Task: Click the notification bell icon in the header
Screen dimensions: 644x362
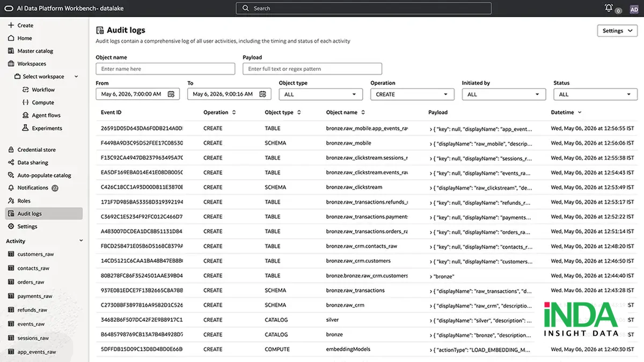Action: pyautogui.click(x=609, y=8)
